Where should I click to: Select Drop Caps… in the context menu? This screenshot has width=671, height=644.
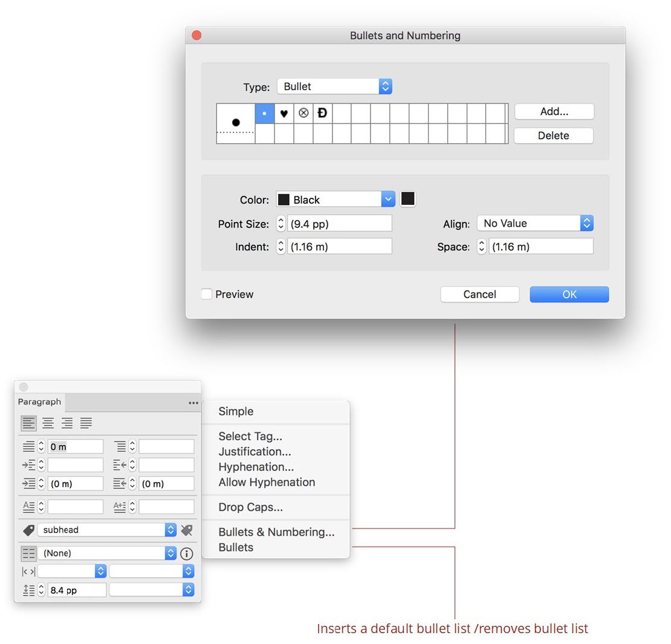250,507
